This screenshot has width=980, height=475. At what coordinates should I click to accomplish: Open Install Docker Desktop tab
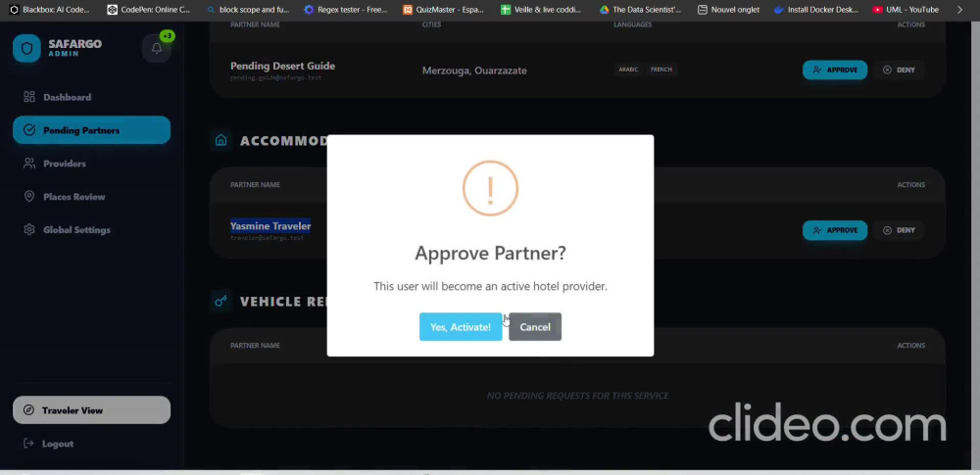click(x=816, y=10)
